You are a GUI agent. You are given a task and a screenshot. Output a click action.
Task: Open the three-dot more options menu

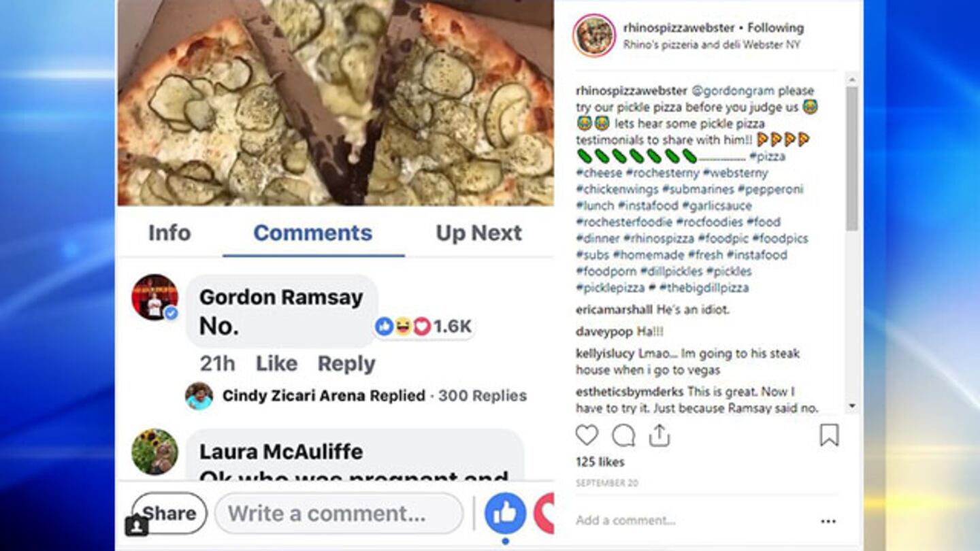(x=828, y=521)
